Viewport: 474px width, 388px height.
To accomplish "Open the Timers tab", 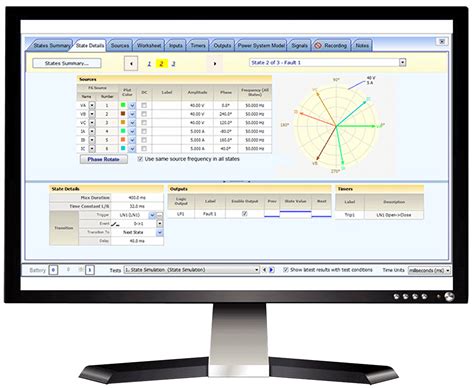I will [198, 46].
